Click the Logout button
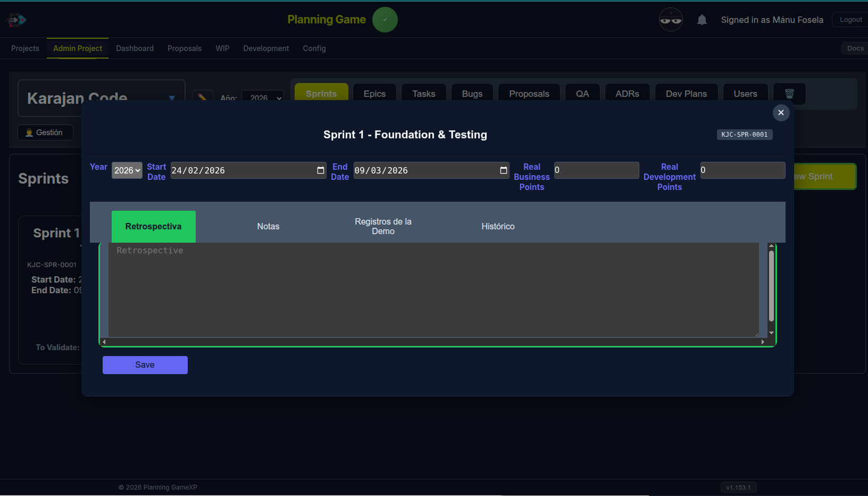This screenshot has height=496, width=868. coord(850,20)
